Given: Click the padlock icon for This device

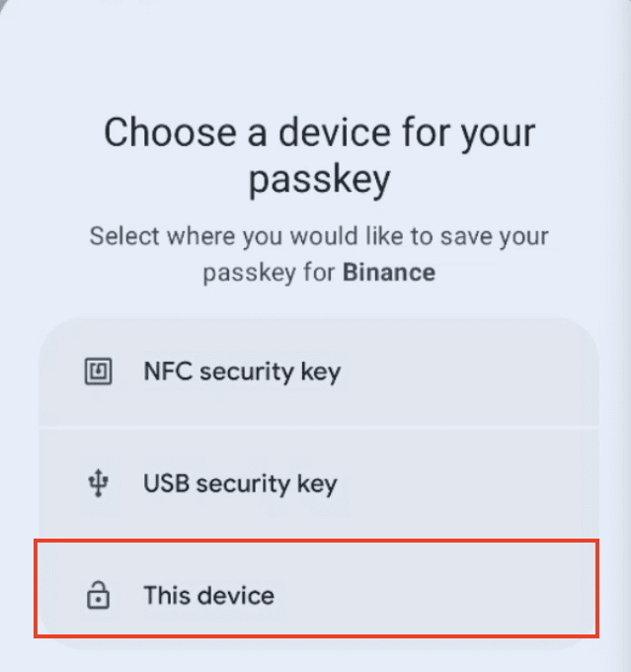Looking at the screenshot, I should coord(98,595).
